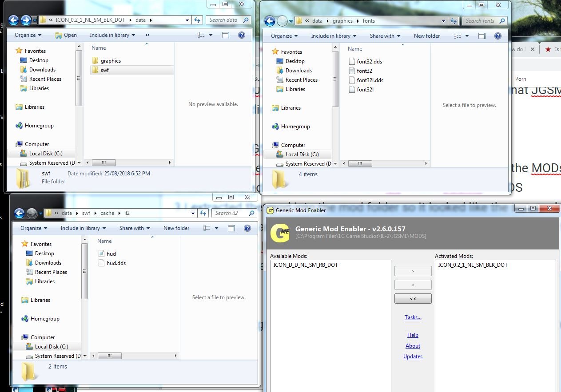The width and height of the screenshot is (561, 392).
Task: Click Include in library in the data window
Action: pyautogui.click(x=112, y=35)
